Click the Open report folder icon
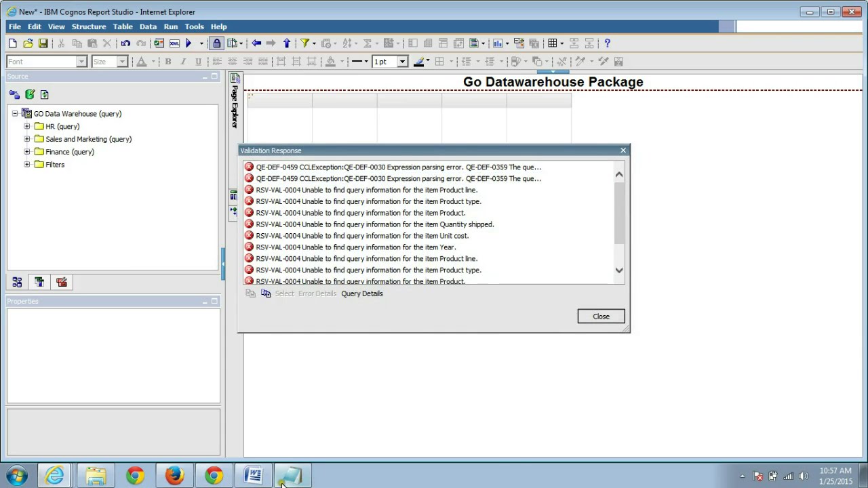 (28, 43)
